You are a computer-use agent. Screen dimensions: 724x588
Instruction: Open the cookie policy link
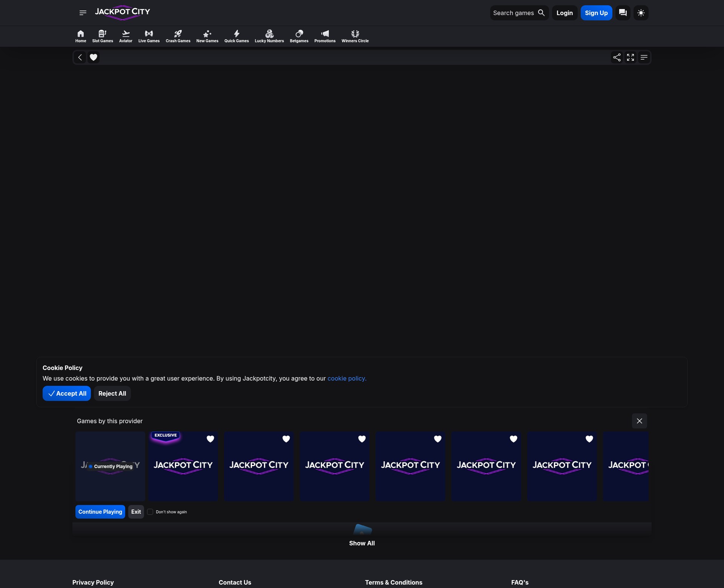coord(347,378)
